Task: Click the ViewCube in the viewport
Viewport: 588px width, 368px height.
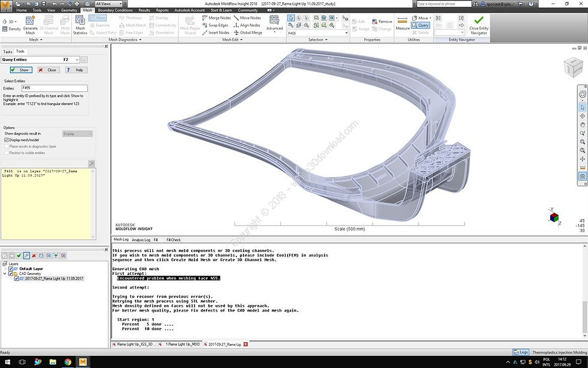Action: (573, 67)
